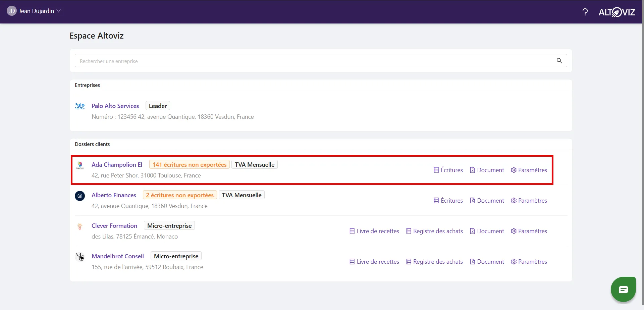Open Document for Mandelbrot Conseil

coord(487,262)
